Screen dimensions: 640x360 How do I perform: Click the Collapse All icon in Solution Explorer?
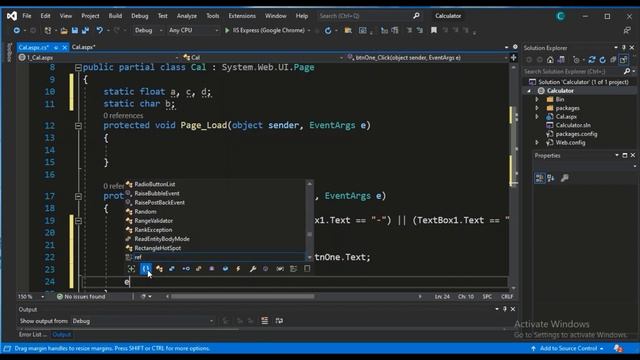613,60
